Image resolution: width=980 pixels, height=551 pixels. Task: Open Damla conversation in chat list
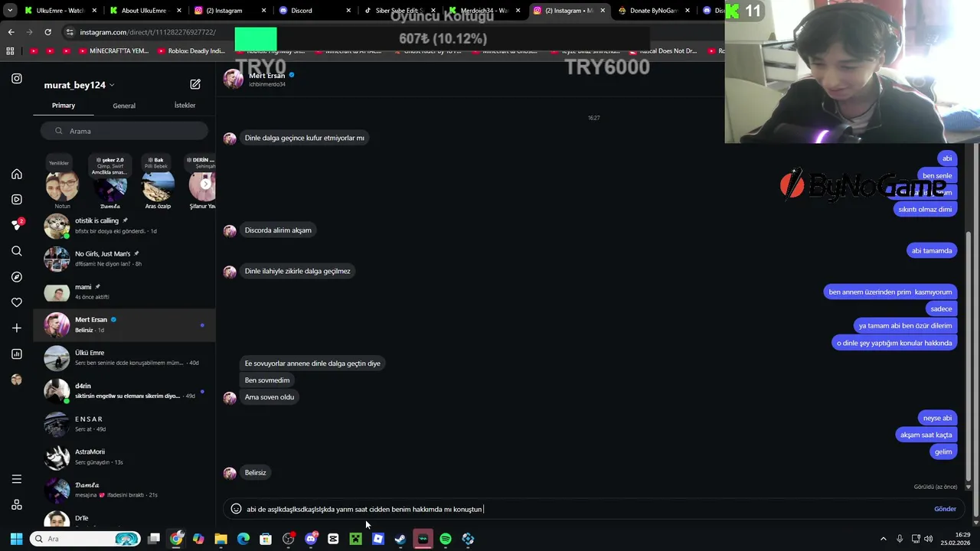pos(124,490)
